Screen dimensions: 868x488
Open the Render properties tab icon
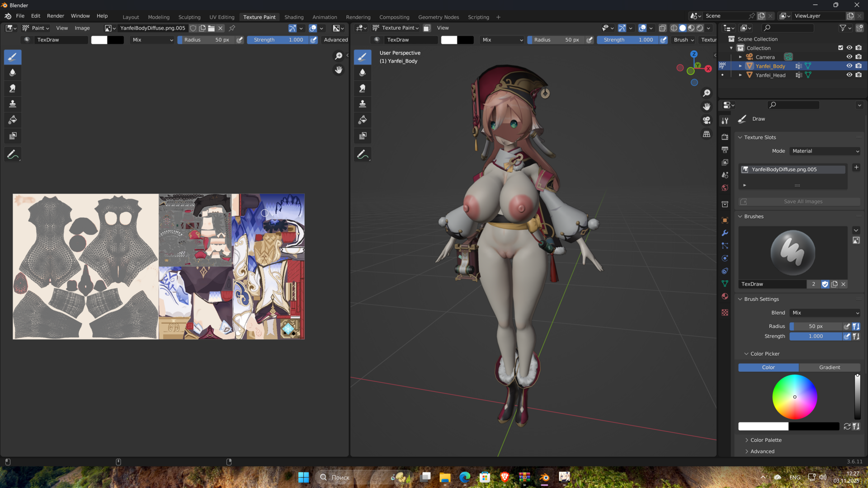click(x=725, y=137)
